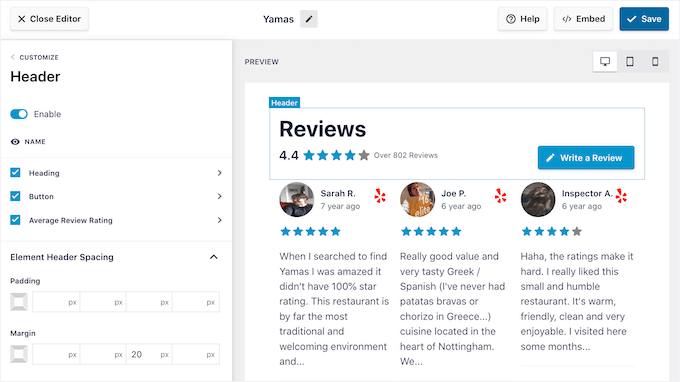
Task: Click the Over 802 Reviews text
Action: click(x=406, y=155)
